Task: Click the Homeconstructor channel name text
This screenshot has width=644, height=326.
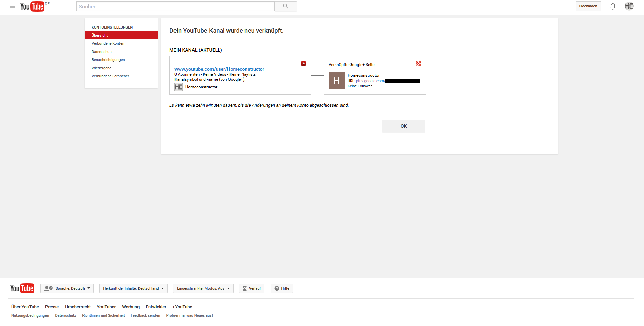Action: click(201, 87)
